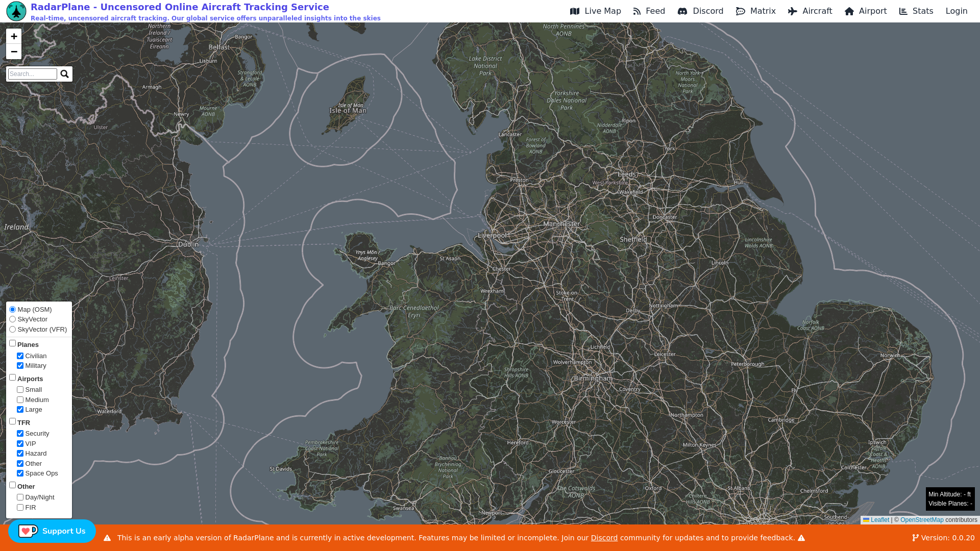Click the Aircraft plane icon in navbar
Image resolution: width=980 pixels, height=551 pixels.
tap(793, 11)
